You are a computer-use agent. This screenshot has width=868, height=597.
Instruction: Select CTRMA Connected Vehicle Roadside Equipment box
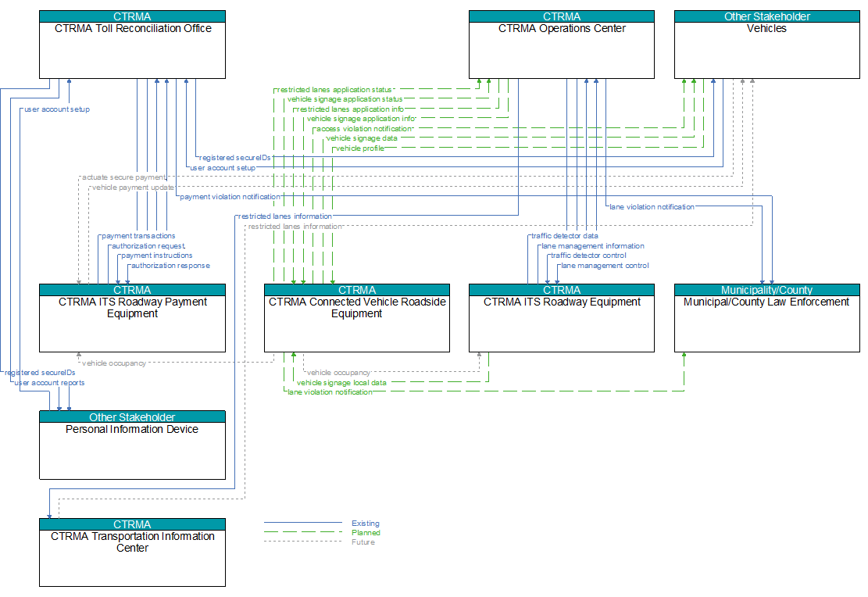click(x=357, y=318)
